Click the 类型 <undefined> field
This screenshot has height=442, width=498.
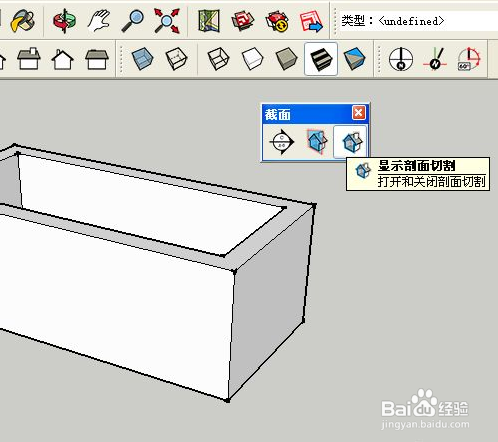click(x=419, y=21)
